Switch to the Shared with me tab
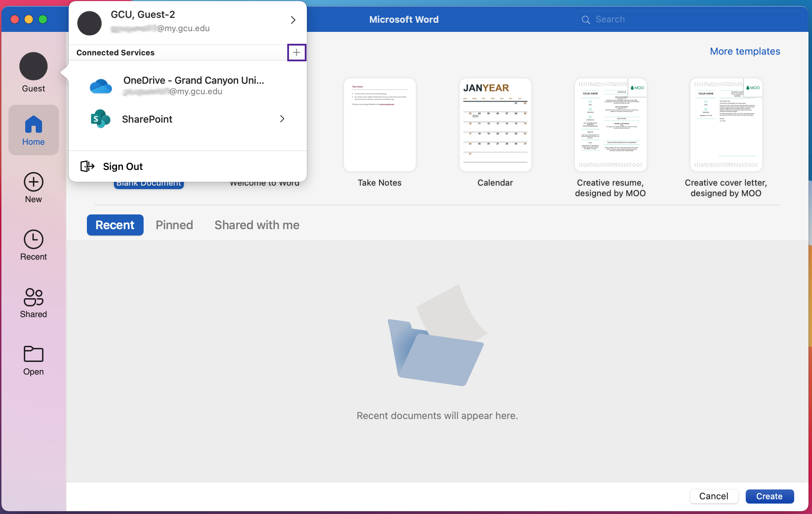 coord(257,225)
